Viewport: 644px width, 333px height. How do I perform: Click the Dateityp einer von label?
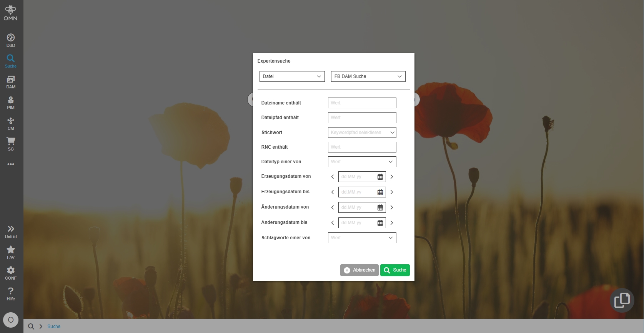[281, 162]
